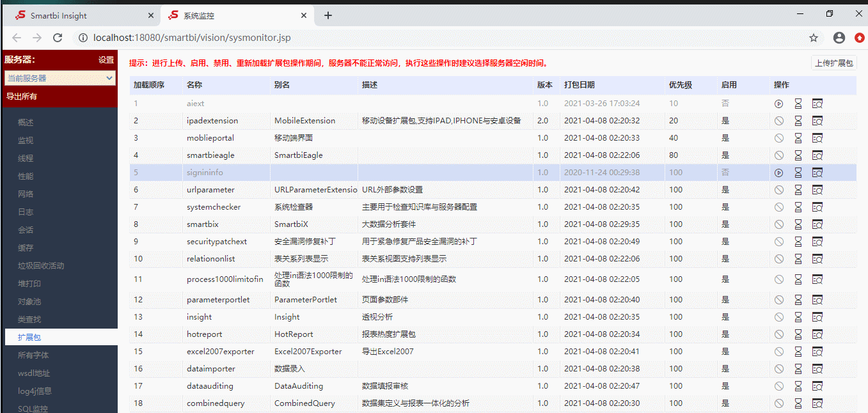
Task: Open the details magnifier icon for parameterportlet
Action: pos(817,300)
